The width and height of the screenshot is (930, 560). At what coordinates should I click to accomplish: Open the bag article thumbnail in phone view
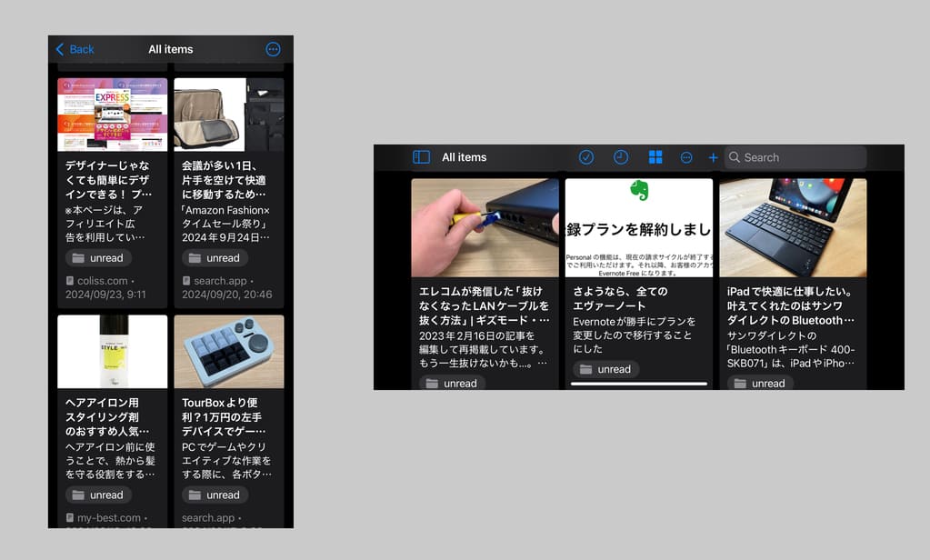click(x=229, y=115)
